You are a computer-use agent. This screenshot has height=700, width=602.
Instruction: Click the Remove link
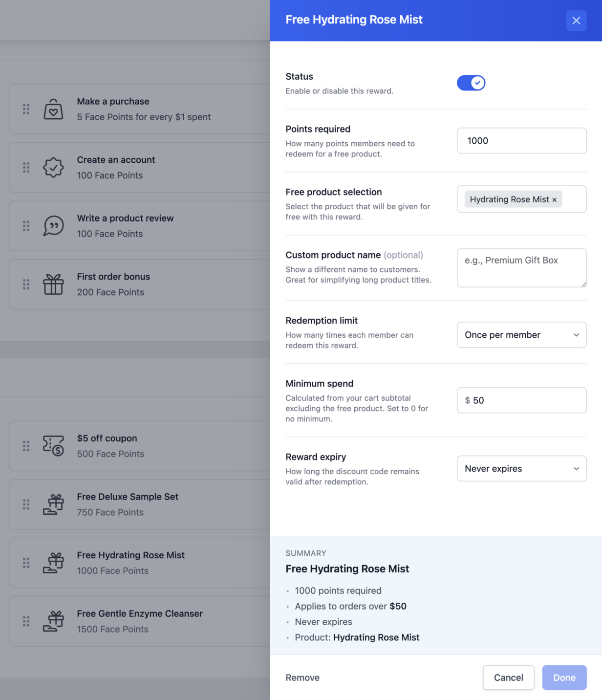point(302,678)
